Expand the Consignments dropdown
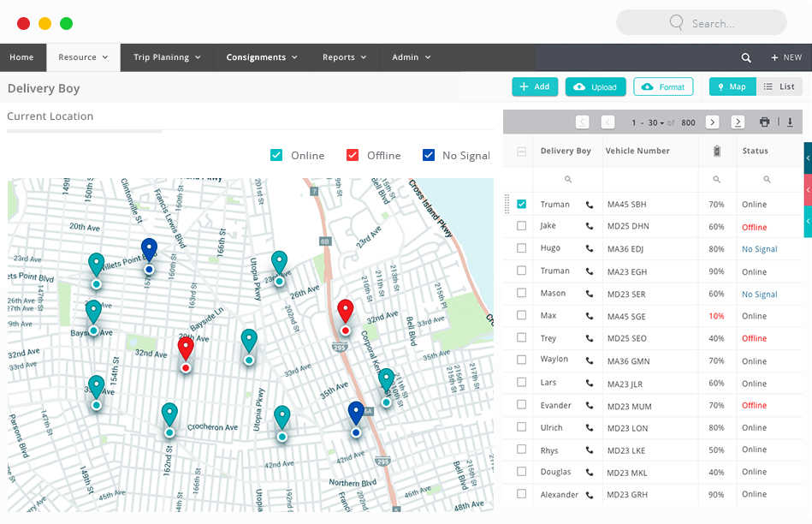Screen dimensions: 812x524 262,57
